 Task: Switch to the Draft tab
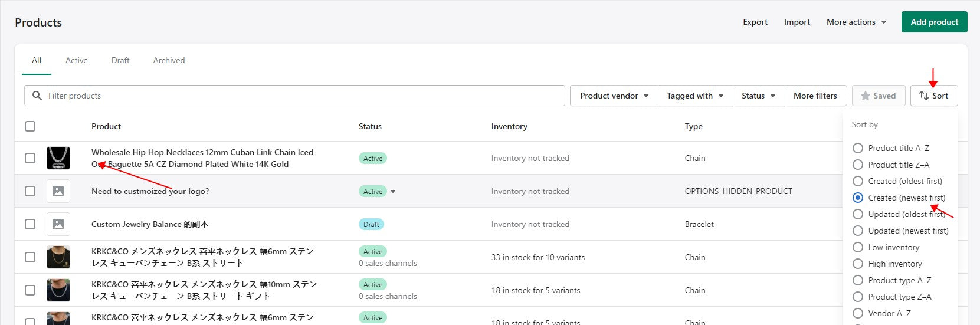click(120, 60)
